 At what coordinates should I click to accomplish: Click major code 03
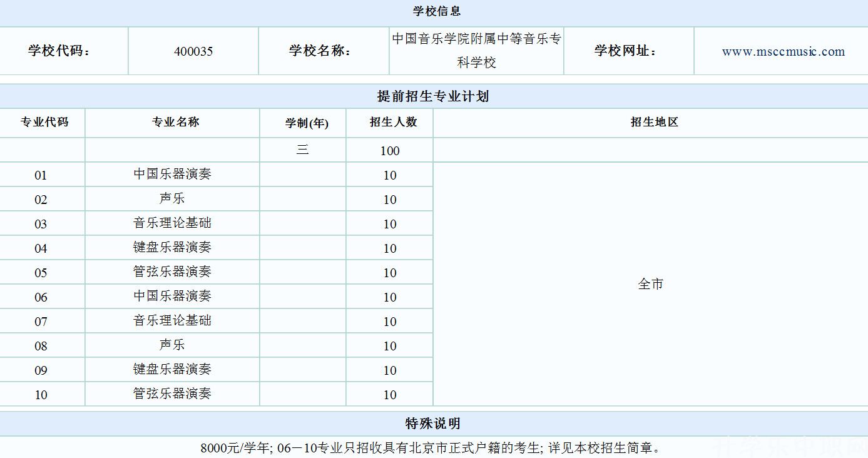tap(41, 224)
